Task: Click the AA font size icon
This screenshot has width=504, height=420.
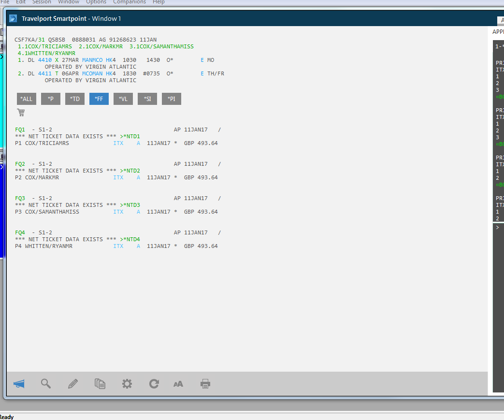Action: click(178, 384)
